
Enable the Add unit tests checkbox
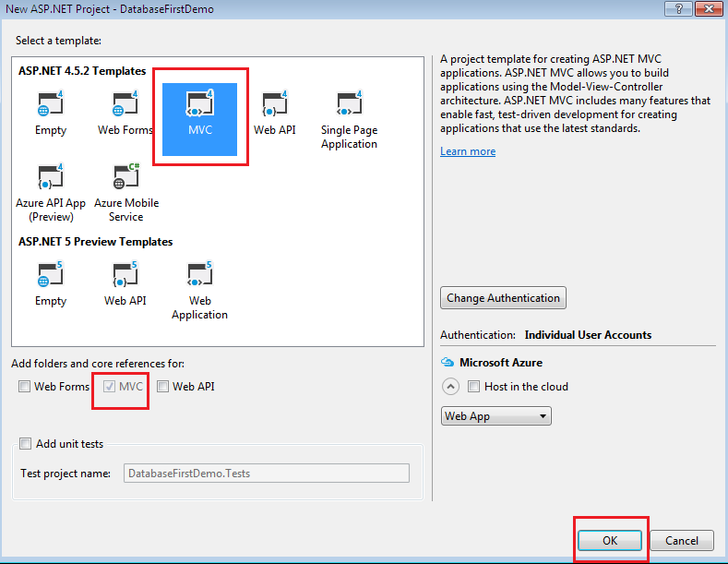point(26,444)
